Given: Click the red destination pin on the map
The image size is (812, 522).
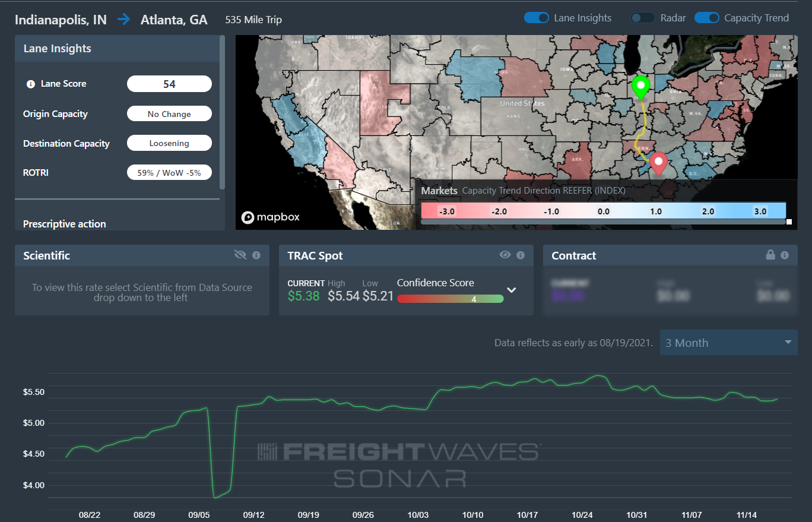Looking at the screenshot, I should [658, 164].
